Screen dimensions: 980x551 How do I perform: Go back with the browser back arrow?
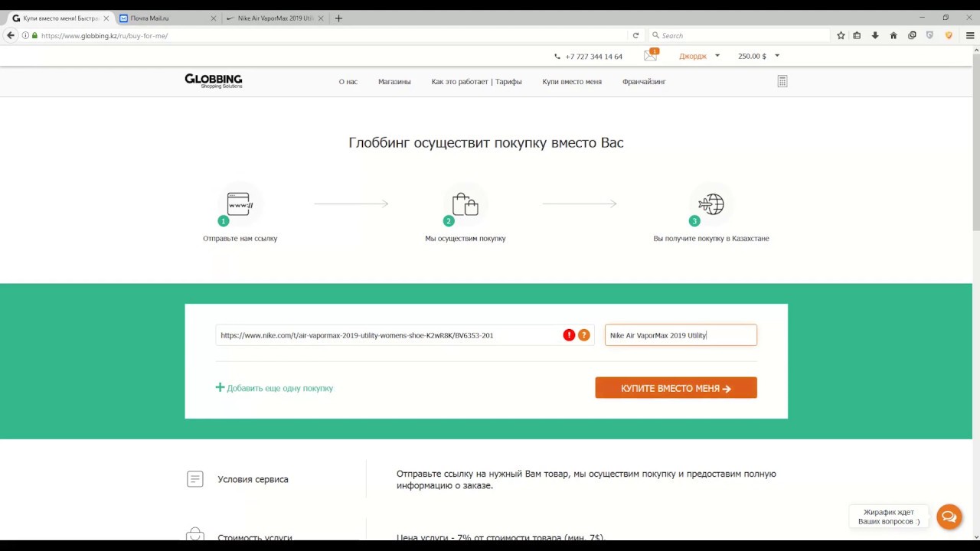coord(11,35)
